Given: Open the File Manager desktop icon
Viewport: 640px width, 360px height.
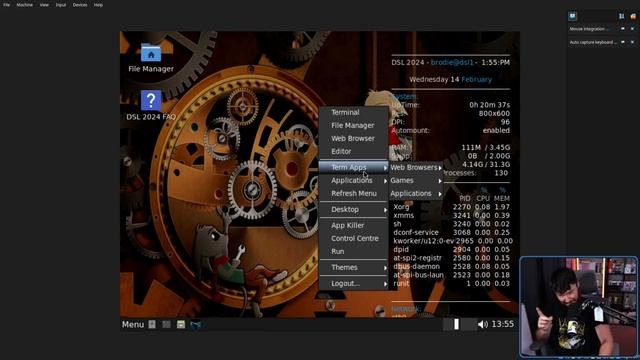Looking at the screenshot, I should pyautogui.click(x=151, y=58).
